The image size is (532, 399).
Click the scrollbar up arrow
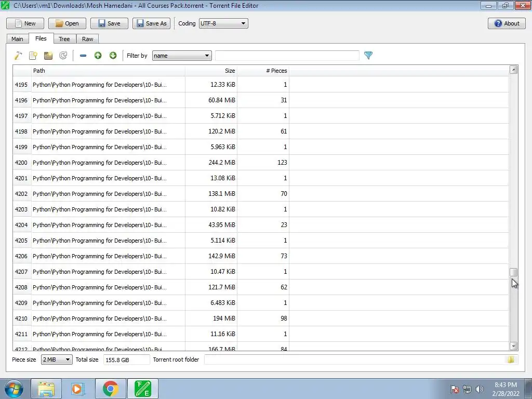(x=513, y=70)
